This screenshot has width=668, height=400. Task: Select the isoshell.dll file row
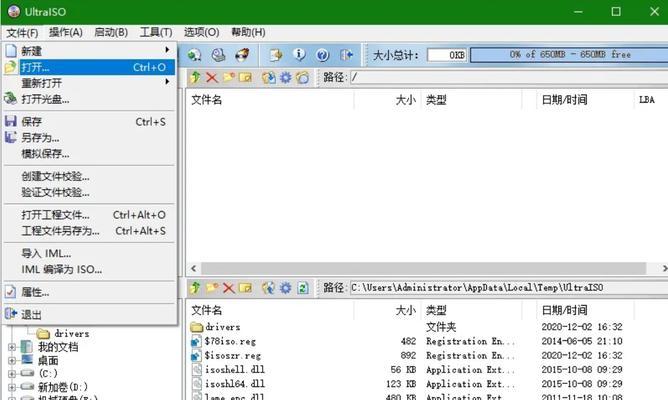tap(228, 369)
